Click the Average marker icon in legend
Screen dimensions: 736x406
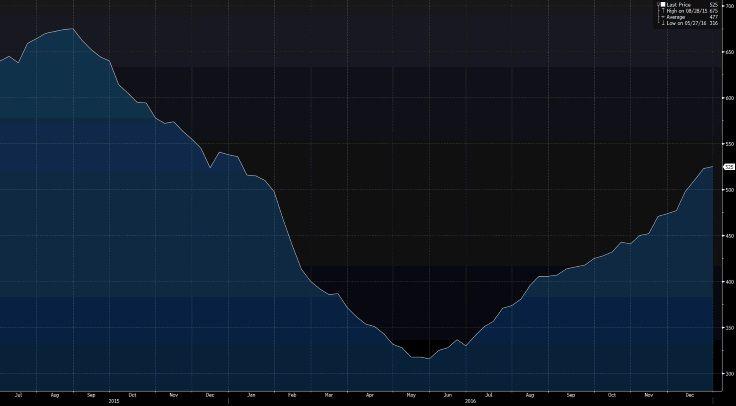661,17
